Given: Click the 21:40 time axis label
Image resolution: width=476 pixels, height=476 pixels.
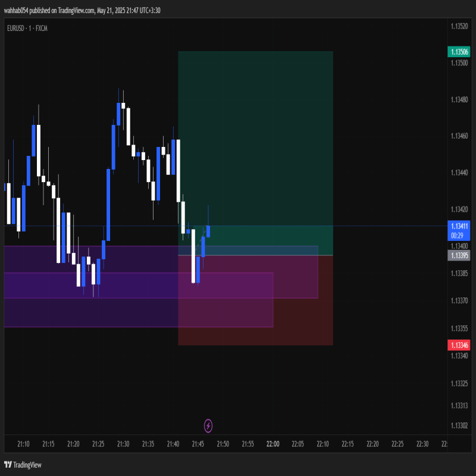Looking at the screenshot, I should [x=173, y=444].
